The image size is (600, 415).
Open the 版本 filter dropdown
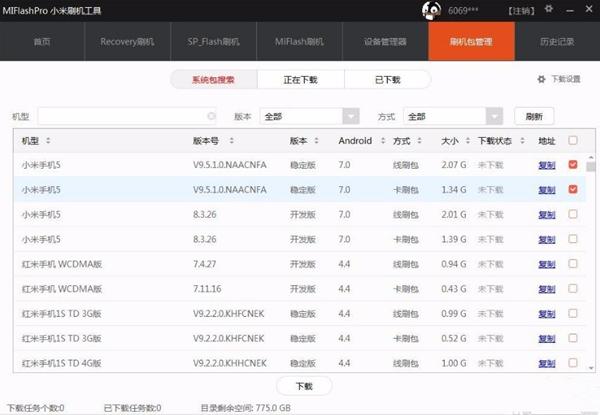tap(351, 116)
